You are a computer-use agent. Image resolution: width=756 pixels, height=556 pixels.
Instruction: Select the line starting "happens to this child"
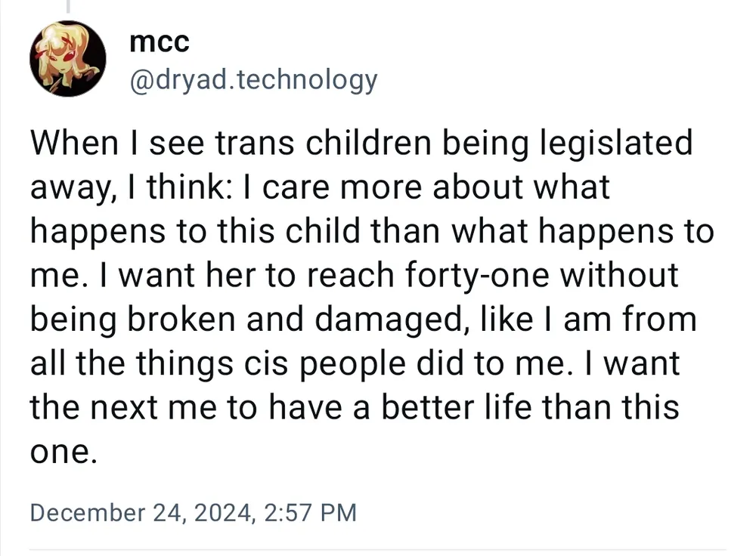[371, 231]
